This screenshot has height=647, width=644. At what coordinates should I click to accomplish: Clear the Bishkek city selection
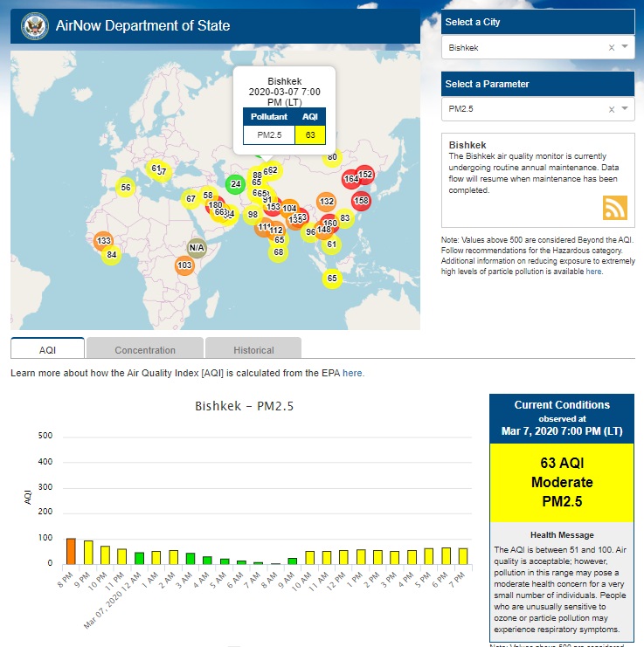611,48
